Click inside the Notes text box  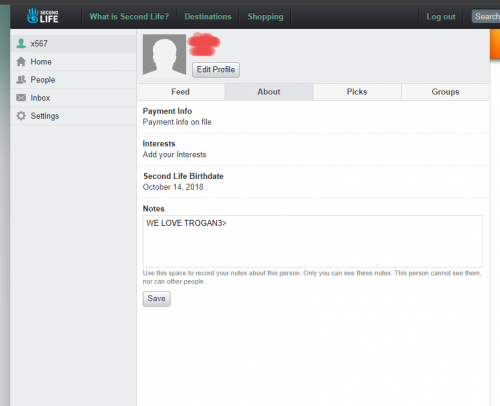pyautogui.click(x=313, y=241)
